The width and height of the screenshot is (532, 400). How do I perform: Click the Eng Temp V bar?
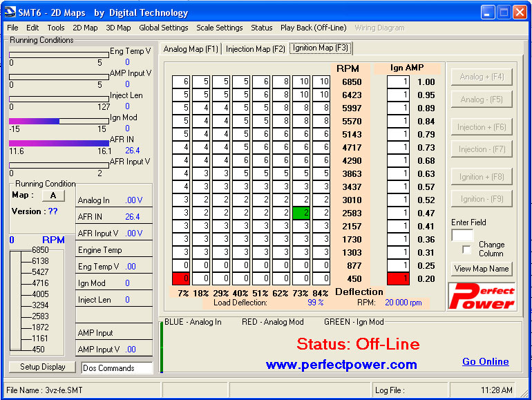click(x=59, y=55)
